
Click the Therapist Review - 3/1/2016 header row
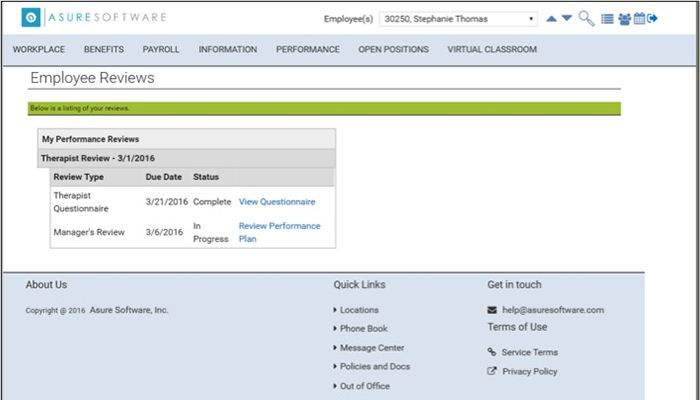click(x=186, y=158)
